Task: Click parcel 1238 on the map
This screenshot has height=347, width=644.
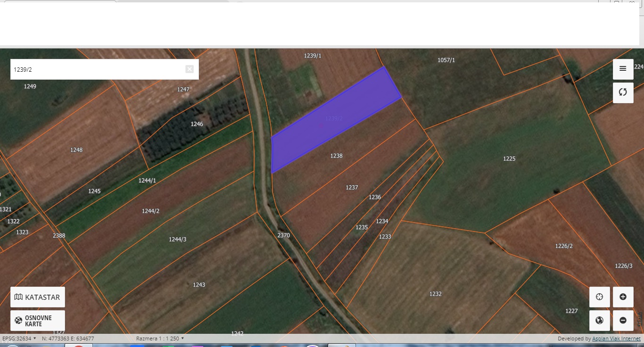Action: point(336,156)
